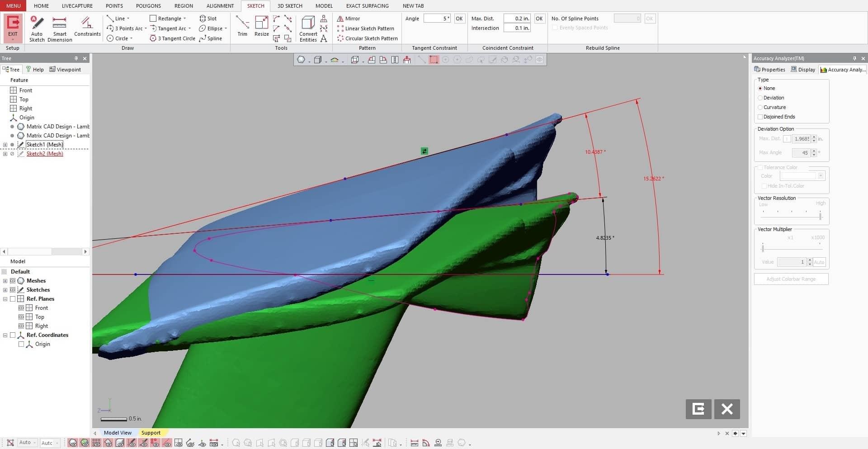Accept sketch with the bottom-right confirm icon
The height and width of the screenshot is (449, 868).
698,409
